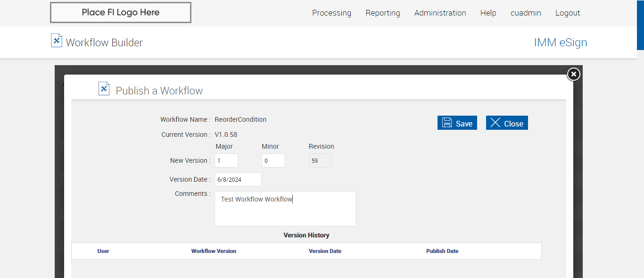Open the Reporting menu
This screenshot has height=278, width=644.
(x=382, y=13)
